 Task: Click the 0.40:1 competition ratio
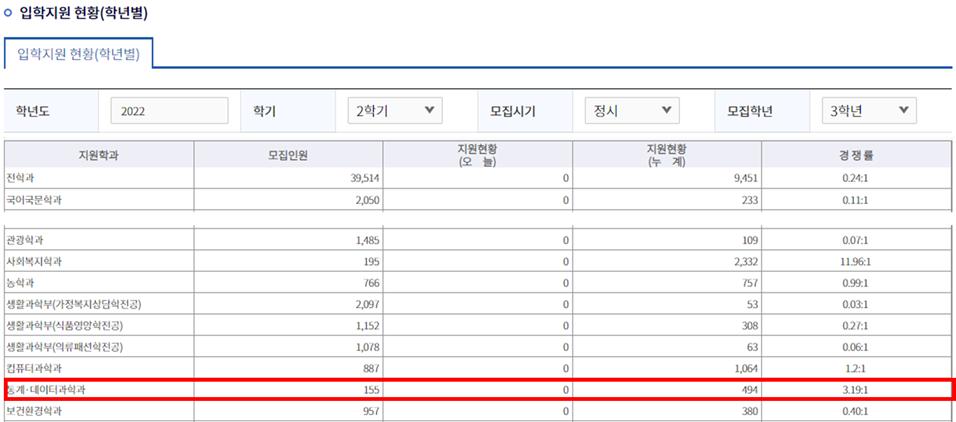click(x=856, y=411)
